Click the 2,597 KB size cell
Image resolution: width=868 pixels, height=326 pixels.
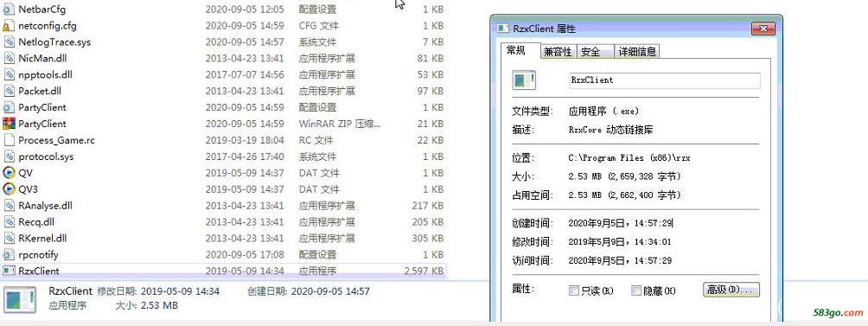point(424,272)
